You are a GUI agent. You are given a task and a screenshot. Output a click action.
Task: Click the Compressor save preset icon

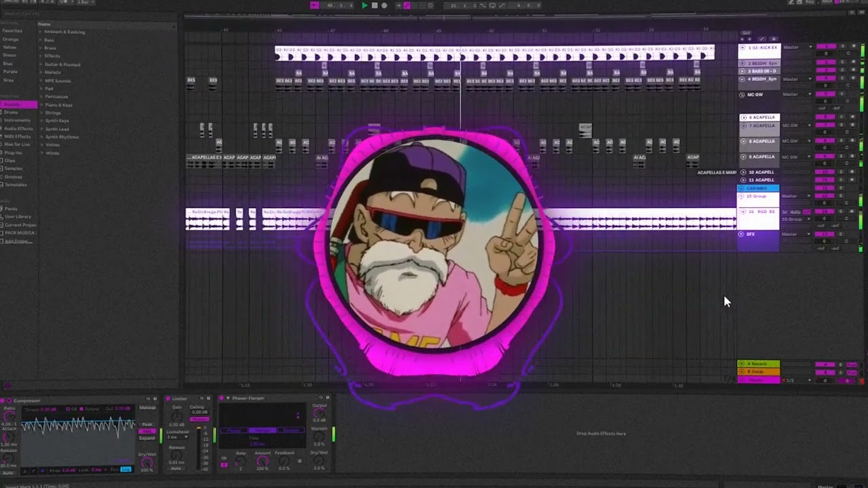click(x=155, y=399)
